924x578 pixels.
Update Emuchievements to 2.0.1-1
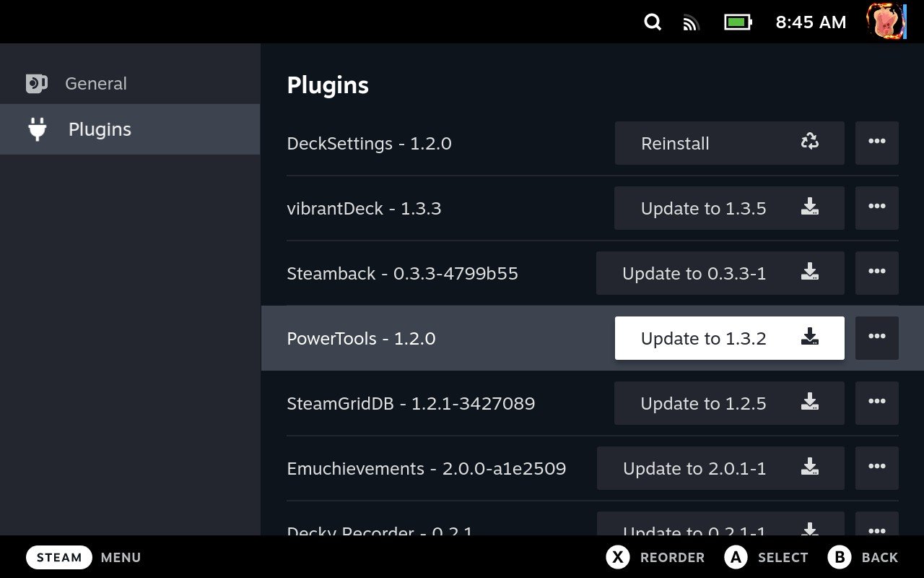(720, 468)
